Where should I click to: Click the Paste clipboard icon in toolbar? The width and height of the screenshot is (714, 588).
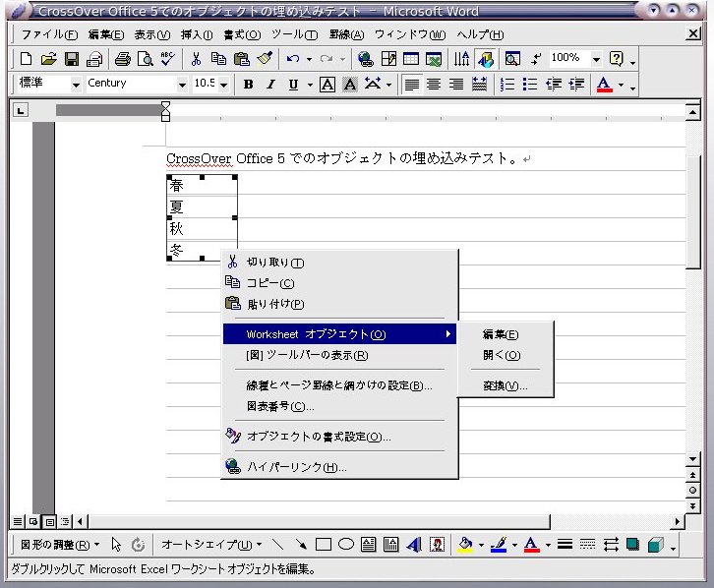pos(242,59)
